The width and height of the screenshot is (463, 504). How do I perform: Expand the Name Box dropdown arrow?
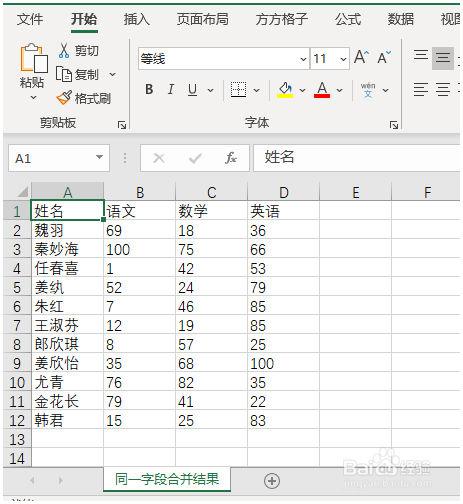[x=99, y=157]
